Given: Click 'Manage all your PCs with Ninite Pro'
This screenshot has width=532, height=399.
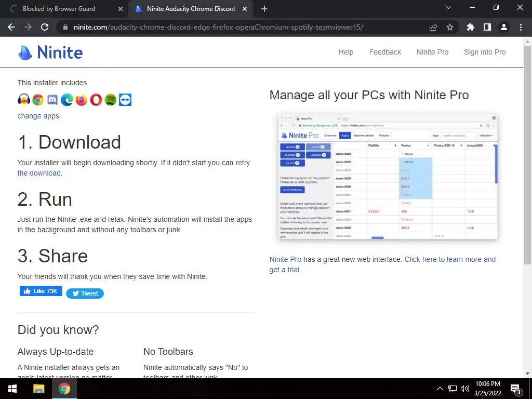Looking at the screenshot, I should point(369,95).
